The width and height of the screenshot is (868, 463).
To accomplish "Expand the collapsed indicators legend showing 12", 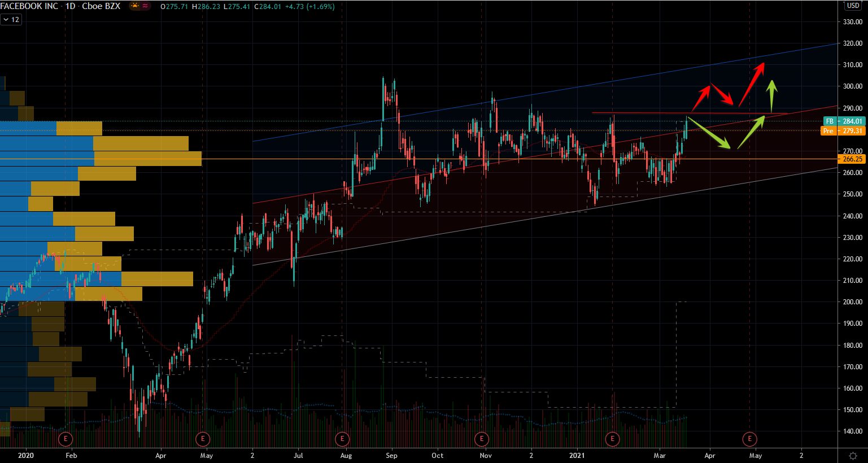I will coord(11,20).
